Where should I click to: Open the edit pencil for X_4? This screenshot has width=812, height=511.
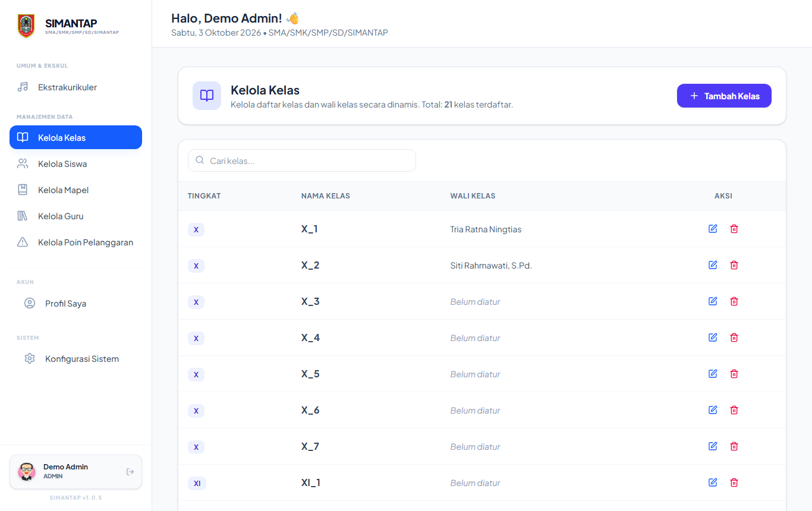tap(713, 337)
